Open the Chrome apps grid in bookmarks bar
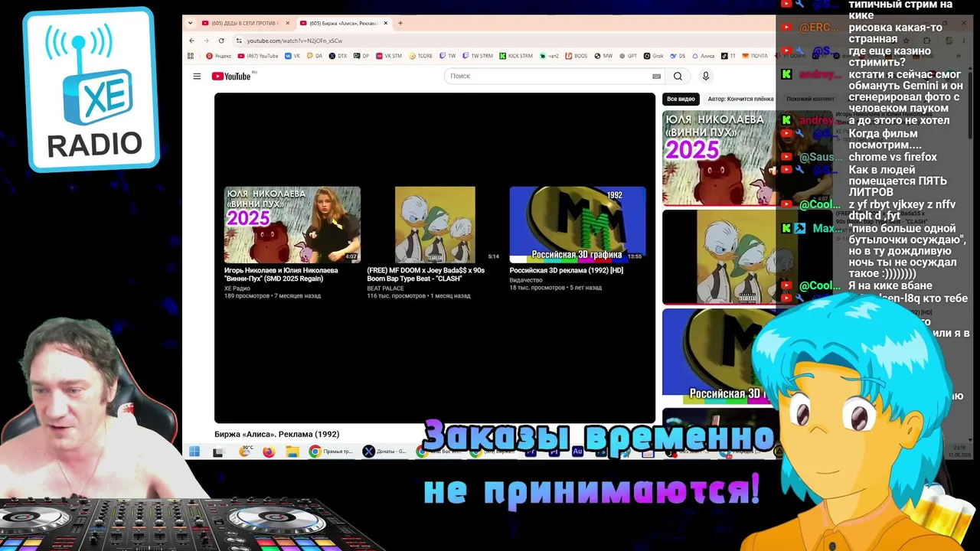 191,56
